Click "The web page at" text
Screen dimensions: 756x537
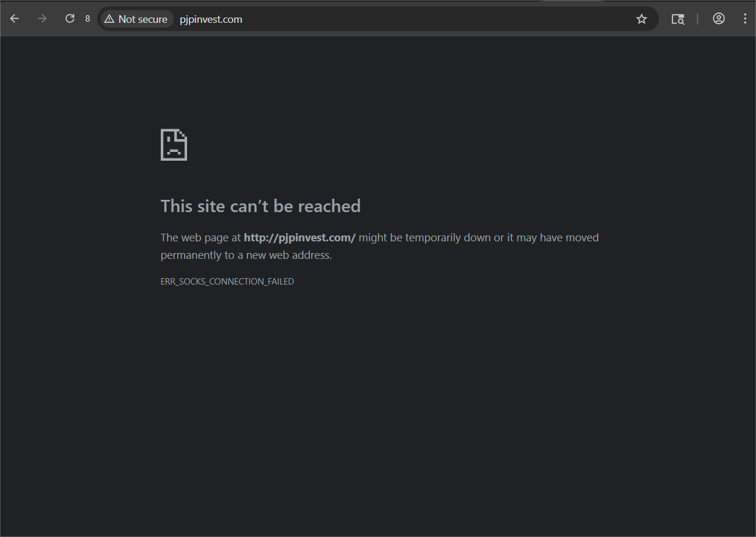click(201, 238)
